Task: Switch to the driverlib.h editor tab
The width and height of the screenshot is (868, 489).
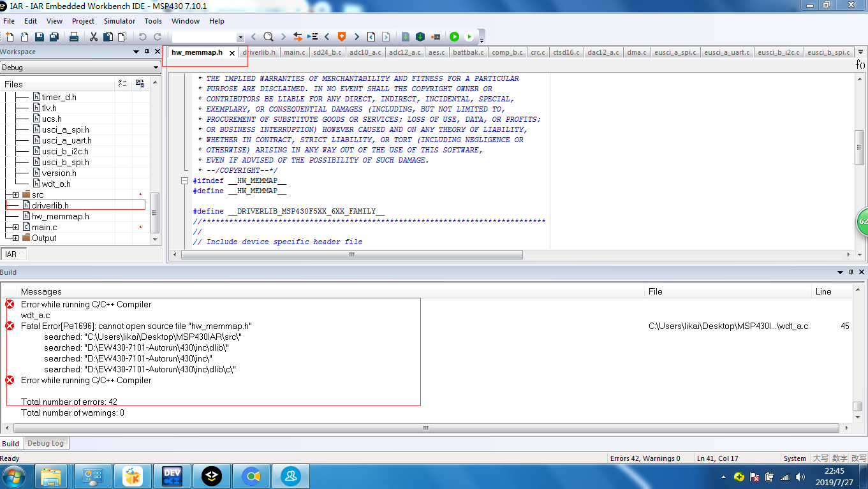Action: click(x=259, y=52)
